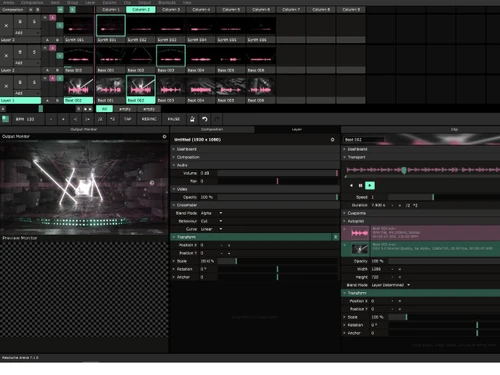500x375 pixels.
Task: Open the clip Blend Mode Layer Determined dropdown
Action: pyautogui.click(x=391, y=285)
